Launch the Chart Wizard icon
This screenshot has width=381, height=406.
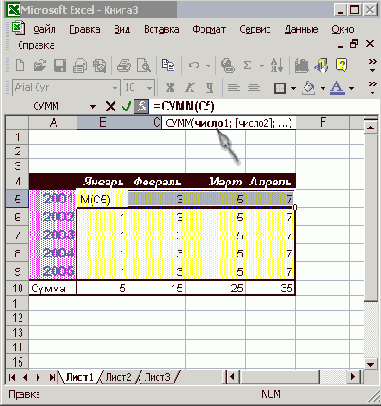click(301, 65)
